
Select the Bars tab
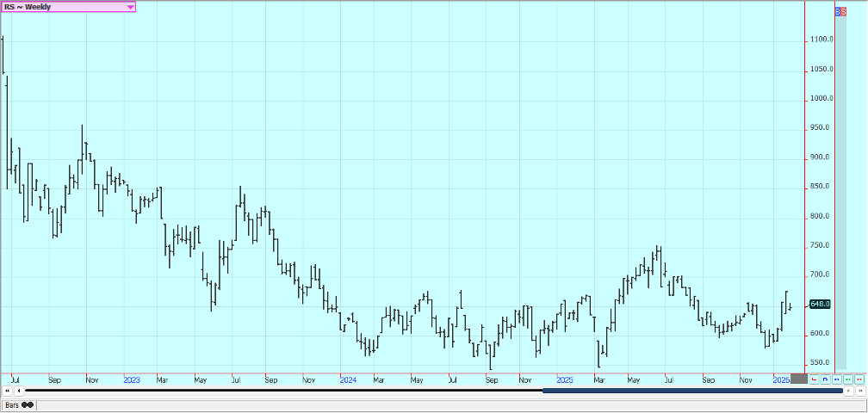pos(12,404)
